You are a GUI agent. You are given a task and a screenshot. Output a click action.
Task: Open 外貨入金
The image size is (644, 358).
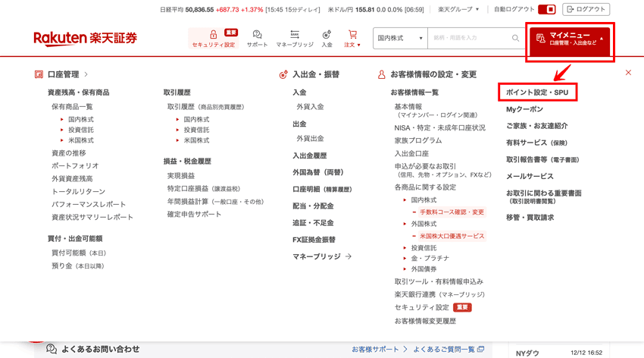coord(310,107)
